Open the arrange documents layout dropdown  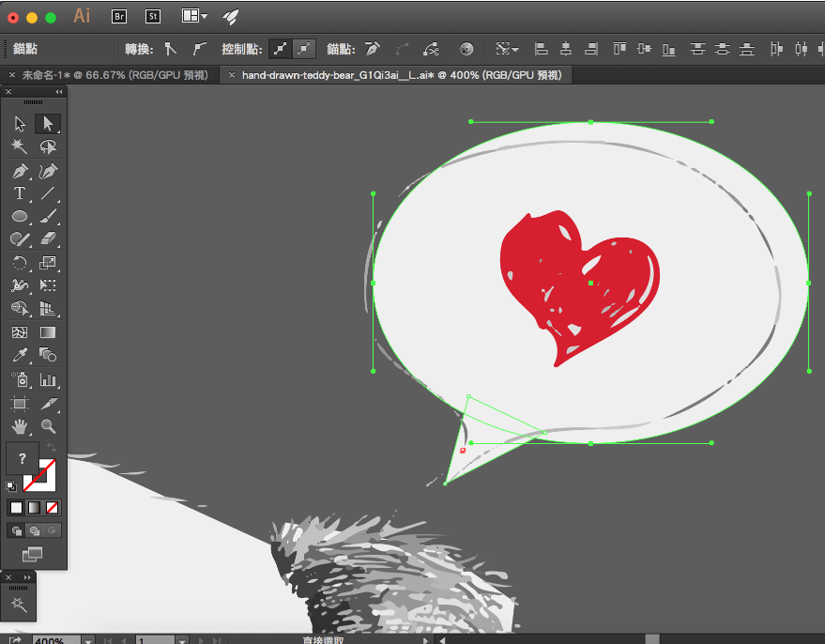(x=195, y=16)
